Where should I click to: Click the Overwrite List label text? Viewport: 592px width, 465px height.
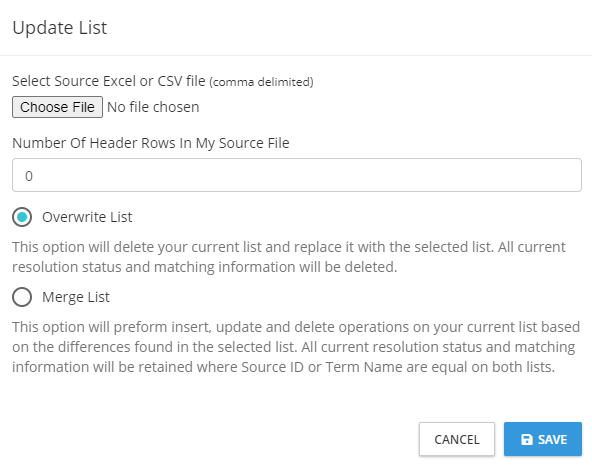[x=87, y=217]
